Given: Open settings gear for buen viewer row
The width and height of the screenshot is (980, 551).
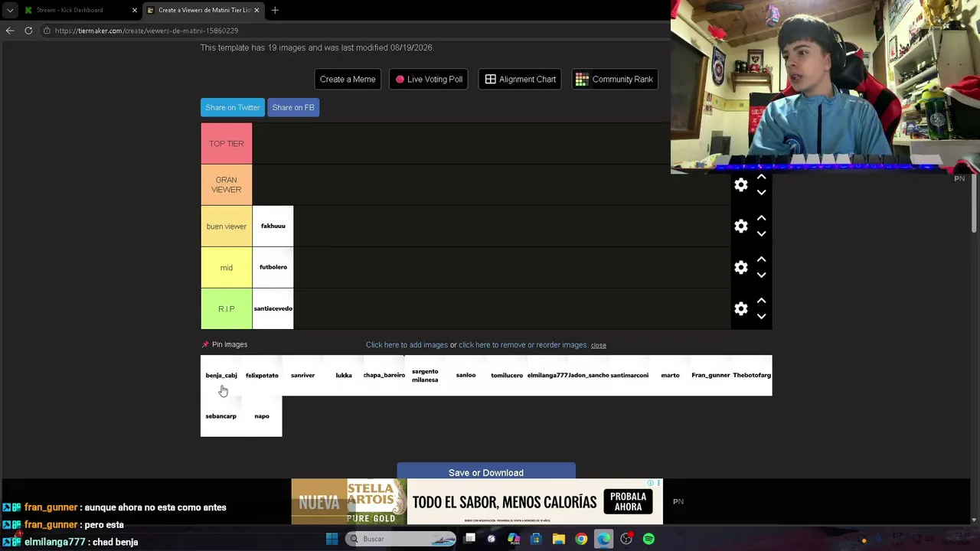Looking at the screenshot, I should point(741,227).
